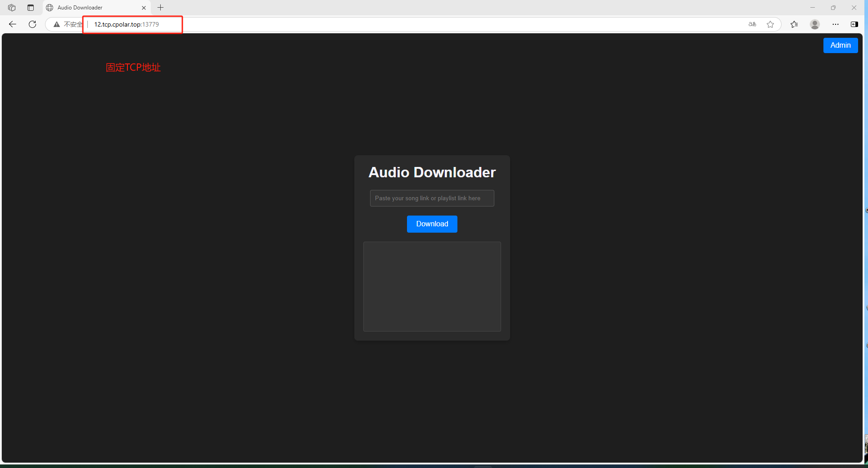Click the browser back arrow
868x468 pixels.
click(13, 24)
